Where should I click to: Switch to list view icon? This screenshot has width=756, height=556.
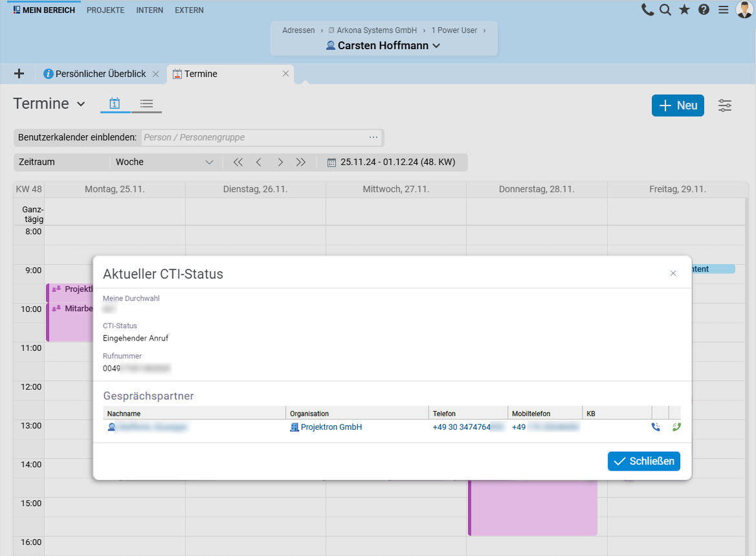[x=146, y=103]
